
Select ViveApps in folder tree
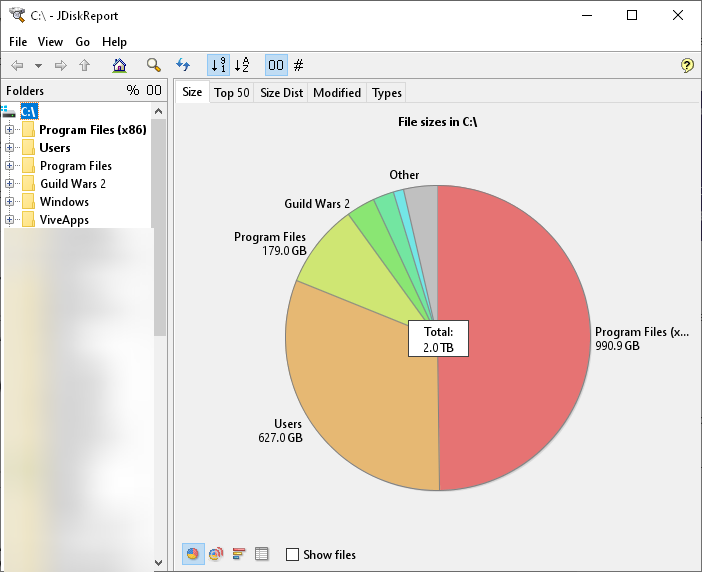click(64, 220)
